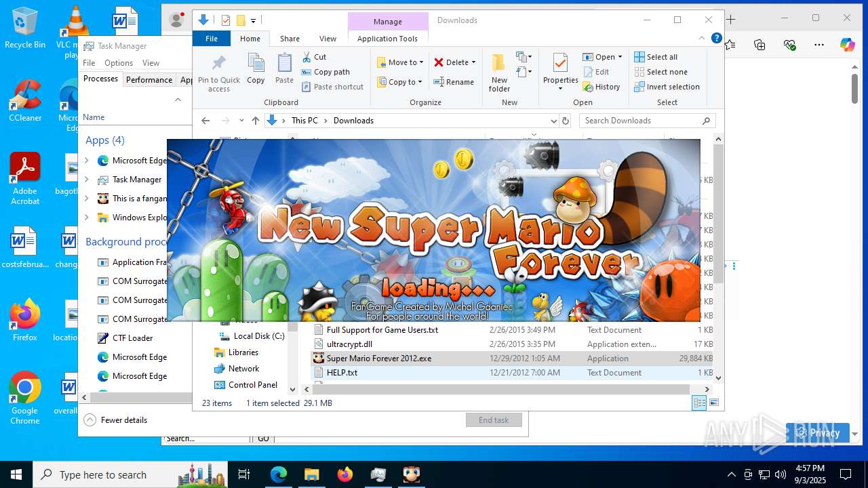Open dropdown next to Open button
The height and width of the screenshot is (488, 868).
(620, 57)
